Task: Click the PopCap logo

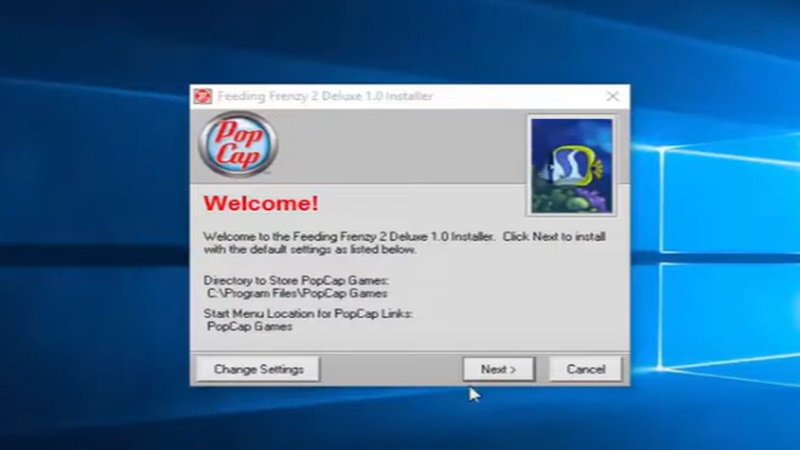Action: coord(238,144)
